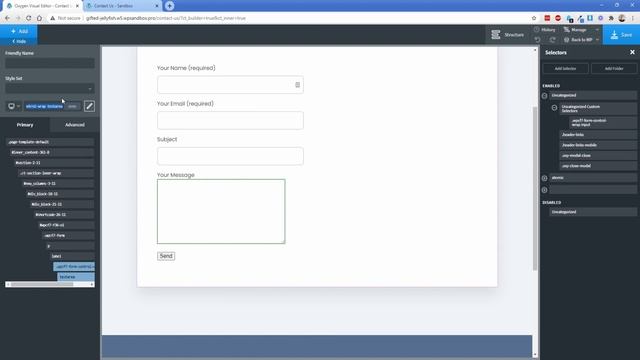Select the label node in hierarchy

[72, 256]
